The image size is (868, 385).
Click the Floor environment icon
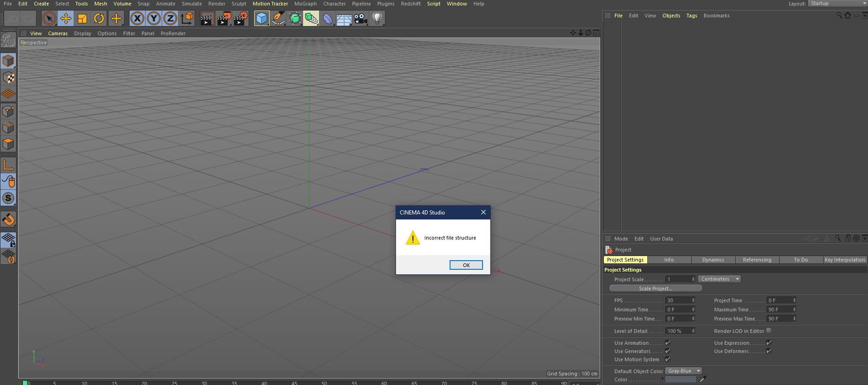(344, 18)
